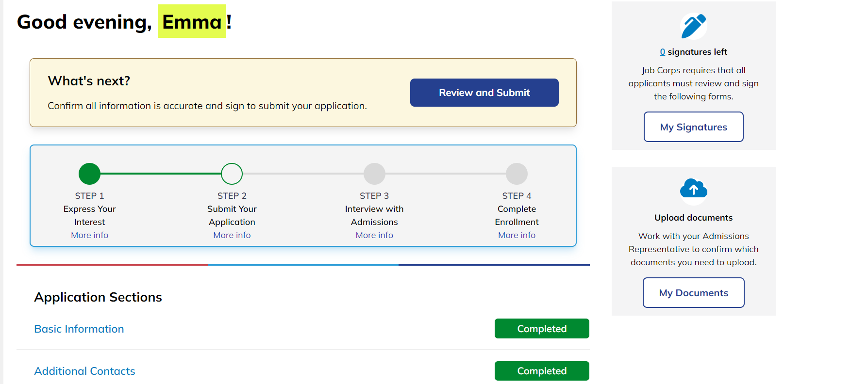Open the Basic Information section
Viewport: 868px width, 384px height.
(x=79, y=329)
